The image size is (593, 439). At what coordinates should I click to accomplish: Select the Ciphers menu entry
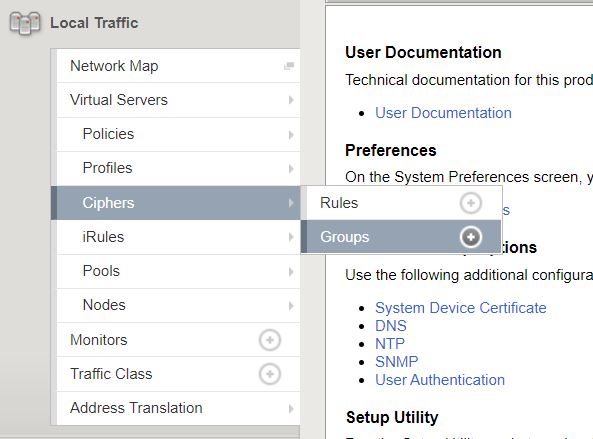(x=175, y=203)
